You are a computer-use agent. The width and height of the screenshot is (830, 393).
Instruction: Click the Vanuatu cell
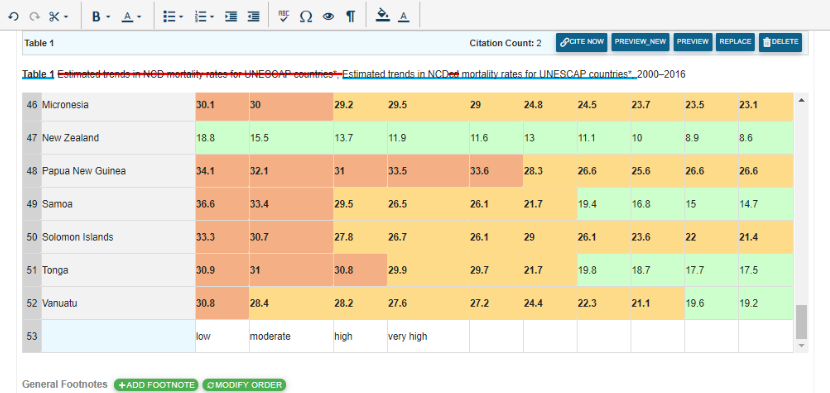[119, 303]
